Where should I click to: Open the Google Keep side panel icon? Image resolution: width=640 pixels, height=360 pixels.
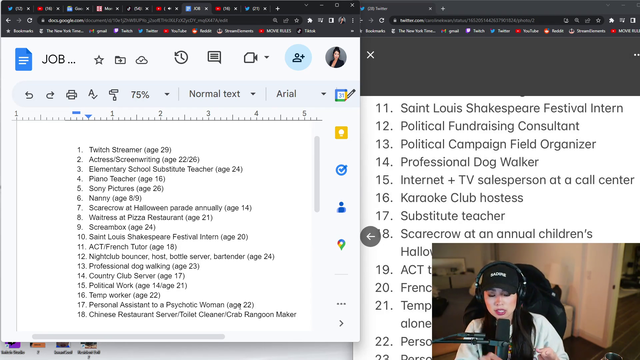(341, 133)
